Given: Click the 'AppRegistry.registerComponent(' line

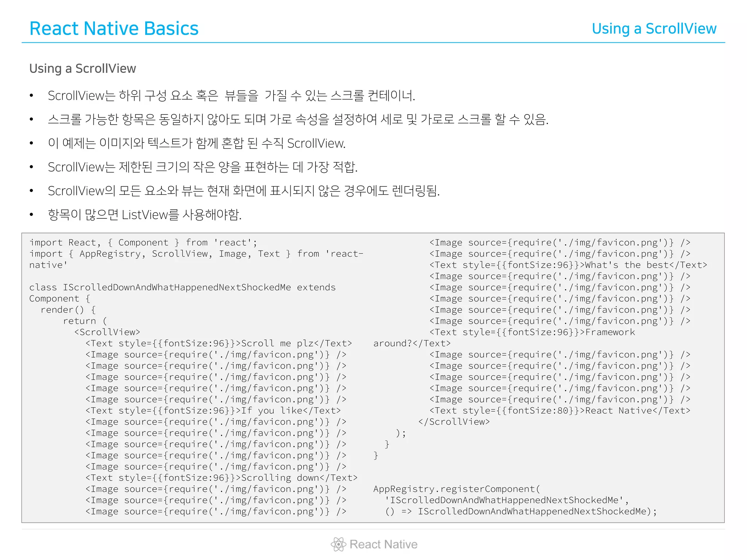Looking at the screenshot, I should (457, 489).
